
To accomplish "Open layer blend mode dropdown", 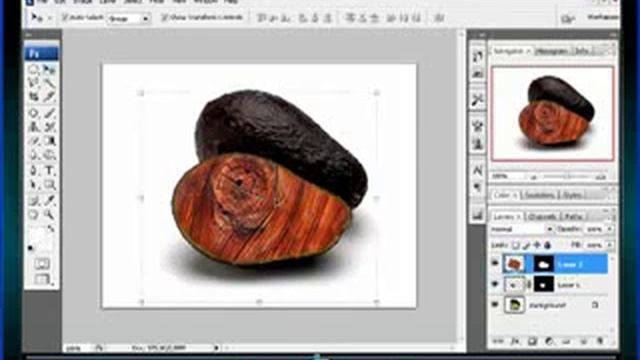I will point(522,229).
